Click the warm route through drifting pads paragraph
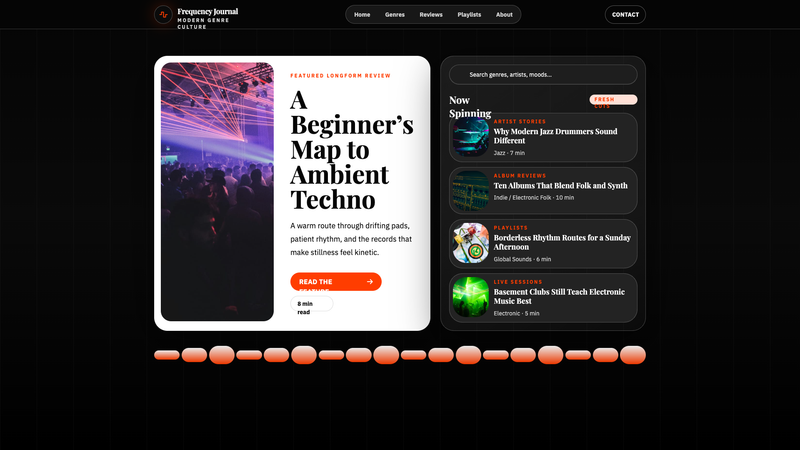Screen dimensions: 800x450 tap(351, 239)
